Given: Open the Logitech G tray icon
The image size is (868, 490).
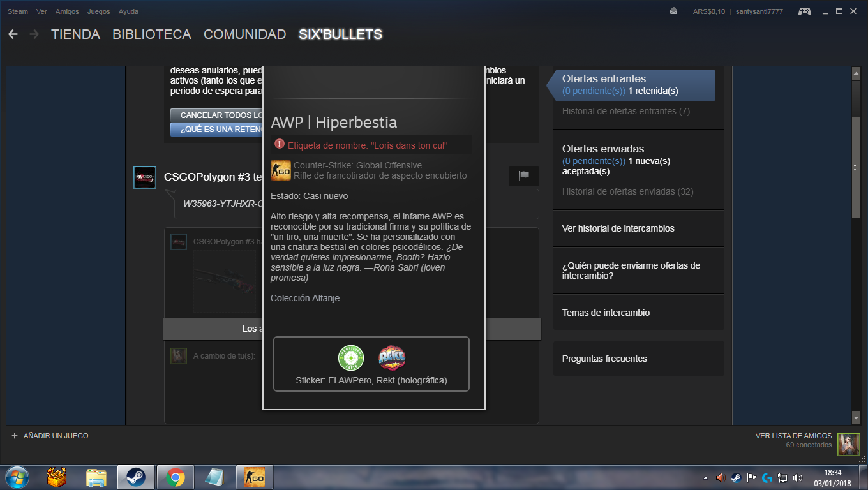Looking at the screenshot, I should (767, 477).
